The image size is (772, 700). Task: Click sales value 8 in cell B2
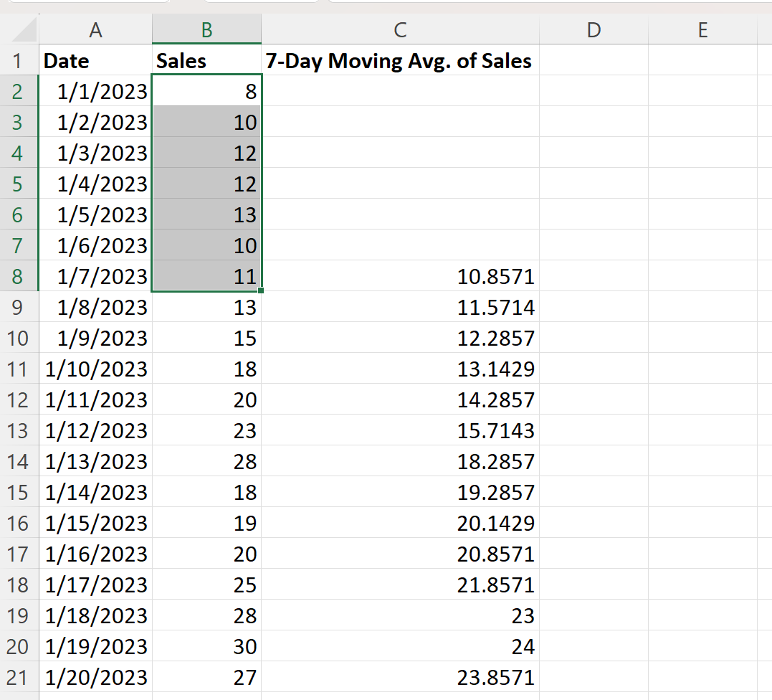coord(206,91)
